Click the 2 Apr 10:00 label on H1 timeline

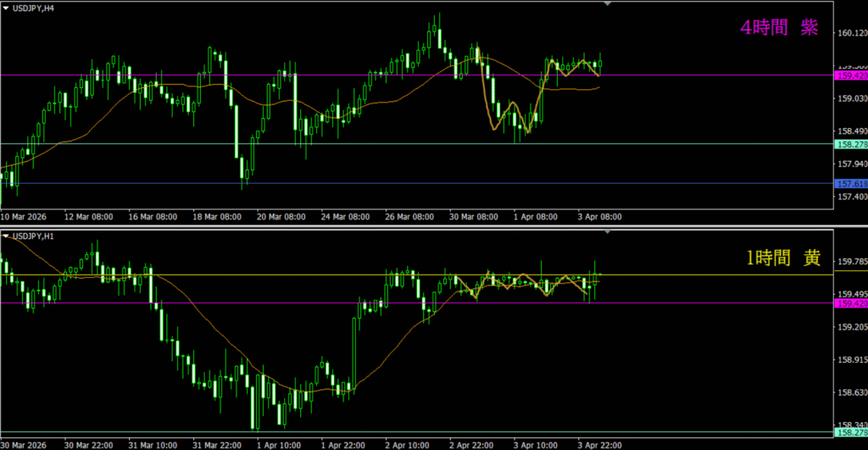pyautogui.click(x=409, y=444)
